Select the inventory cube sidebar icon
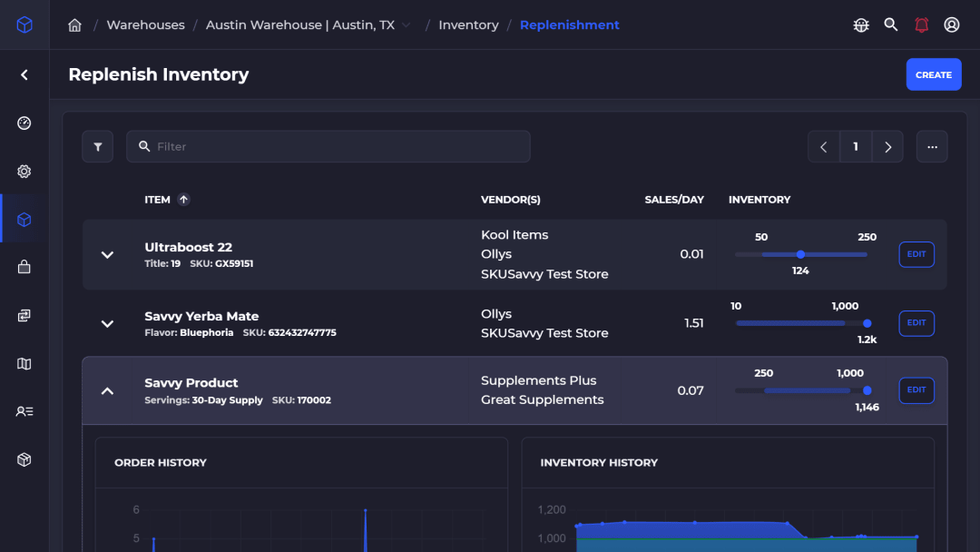This screenshot has height=552, width=980. tap(24, 220)
